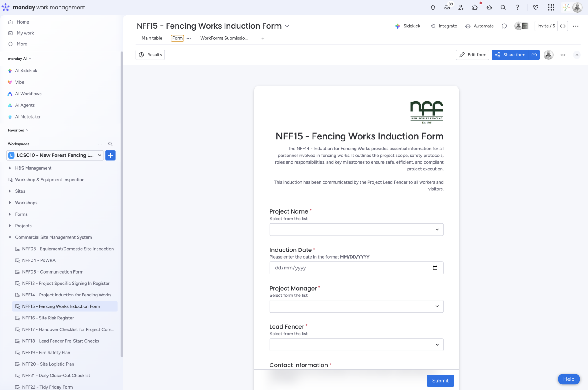Open the Project Name dropdown

tap(356, 229)
